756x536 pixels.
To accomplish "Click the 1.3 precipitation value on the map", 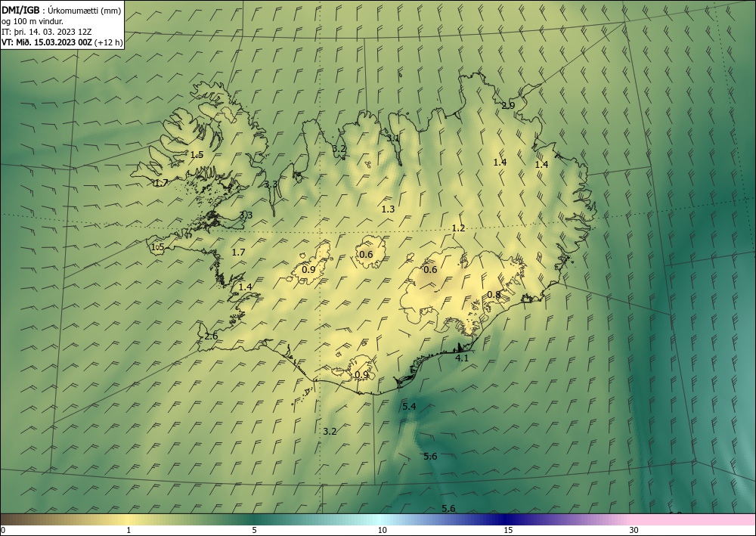I will (x=388, y=209).
